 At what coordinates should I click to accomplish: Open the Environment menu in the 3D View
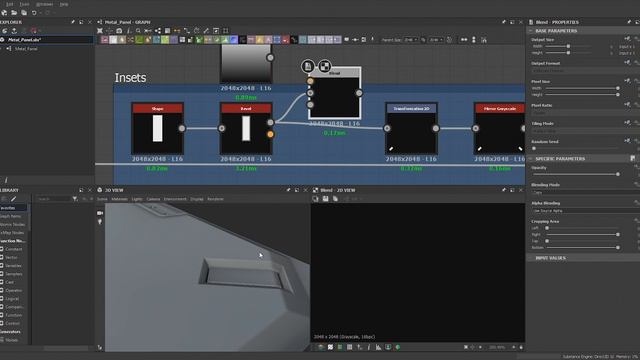click(x=175, y=199)
